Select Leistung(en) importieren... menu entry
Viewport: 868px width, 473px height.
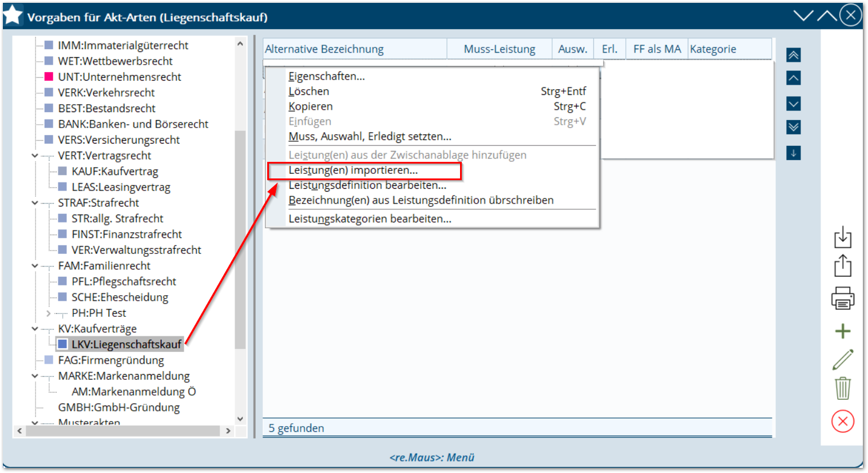point(353,170)
